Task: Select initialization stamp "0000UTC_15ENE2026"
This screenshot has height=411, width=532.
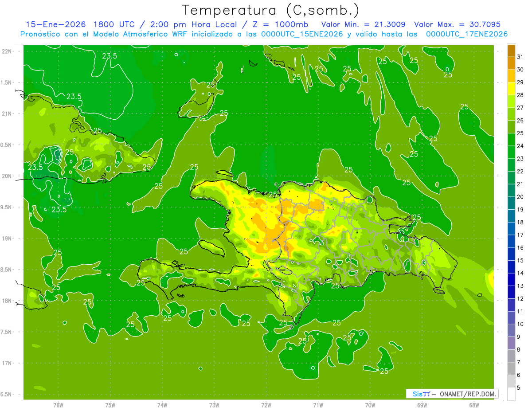Action: [302, 34]
